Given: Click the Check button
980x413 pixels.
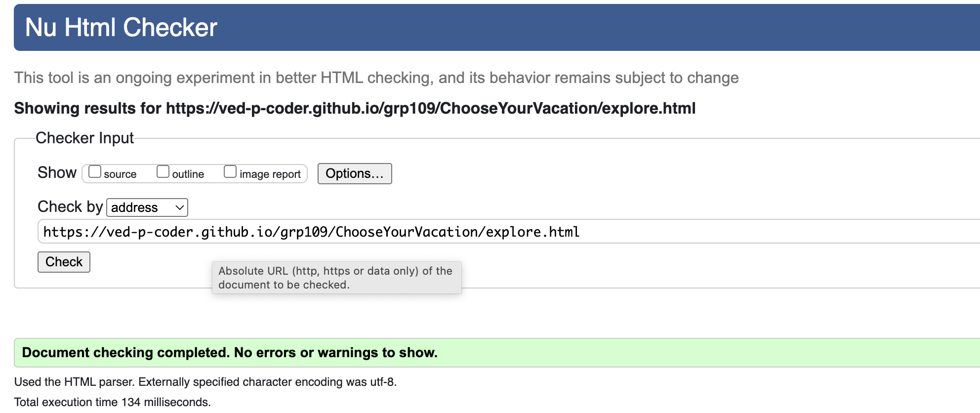Looking at the screenshot, I should pos(64,262).
